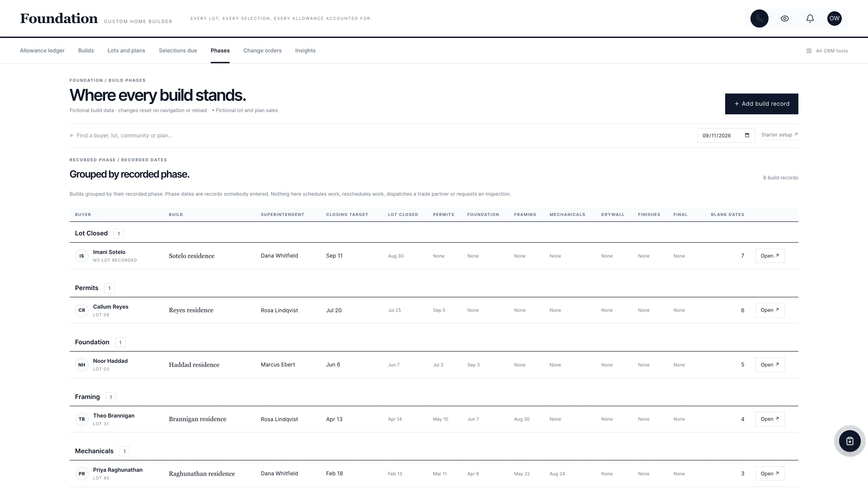Viewport: 868px width, 488px height.
Task: Open the Brannigan residence build record
Action: (770, 419)
